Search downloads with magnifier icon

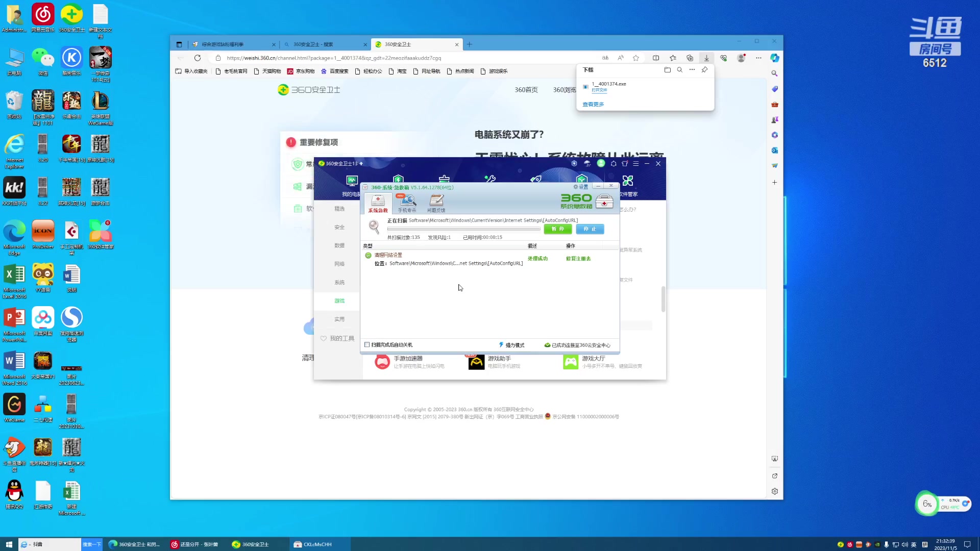click(x=679, y=70)
